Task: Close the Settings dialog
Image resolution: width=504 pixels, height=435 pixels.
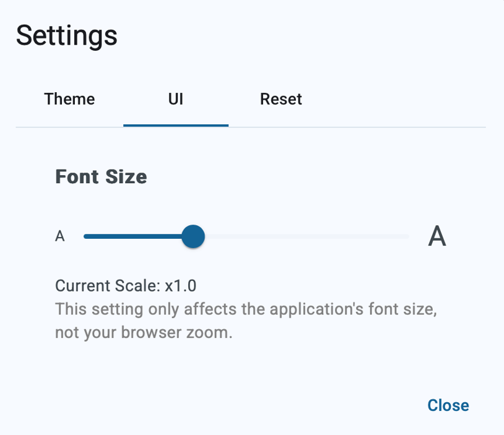Action: click(x=448, y=405)
